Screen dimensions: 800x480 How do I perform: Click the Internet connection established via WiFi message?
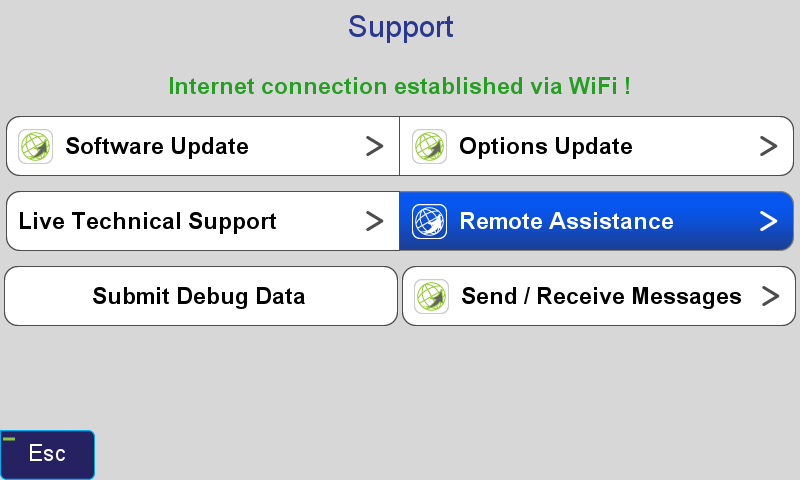pos(399,86)
